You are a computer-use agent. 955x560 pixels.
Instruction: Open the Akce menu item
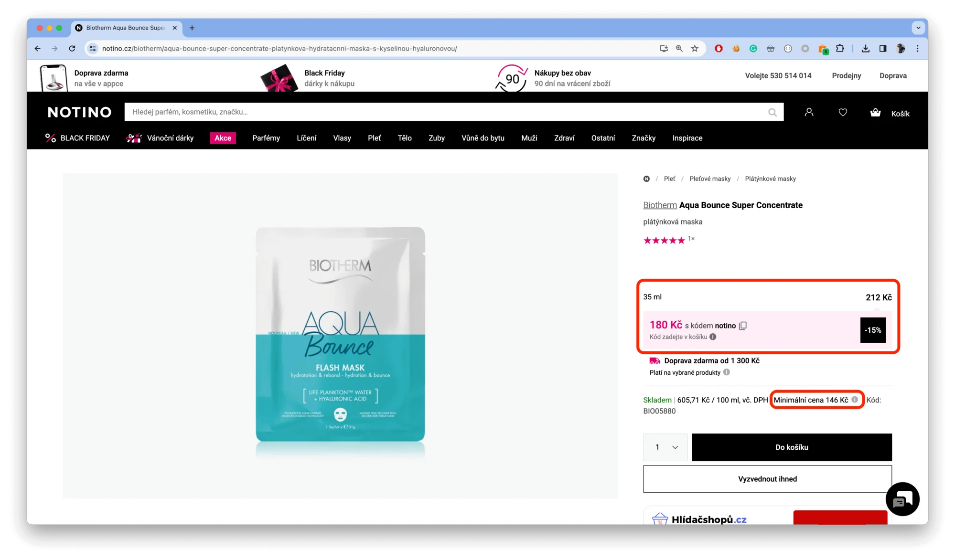coord(223,138)
